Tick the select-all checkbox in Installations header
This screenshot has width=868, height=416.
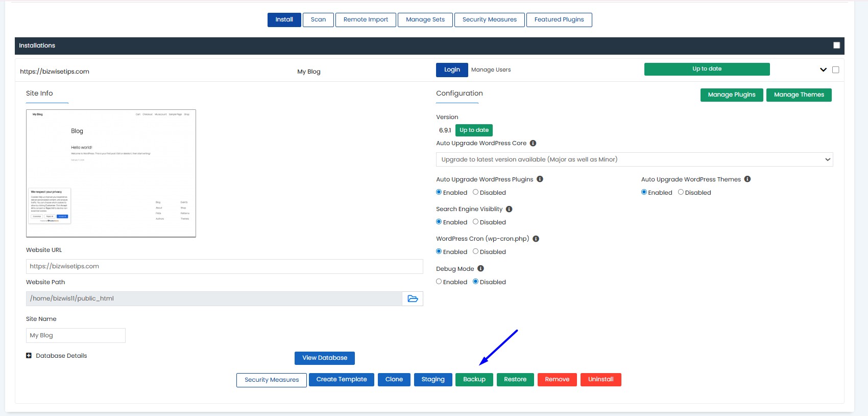pos(836,45)
